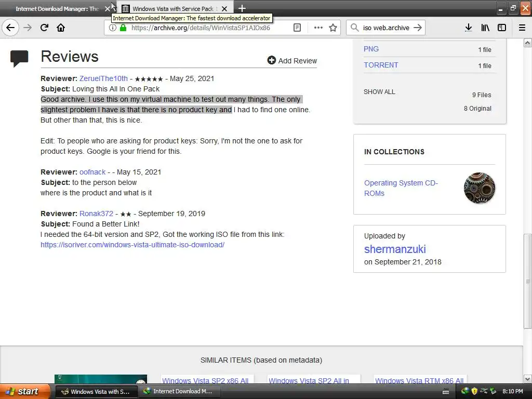
Task: Click SHOW ALL files
Action: click(x=379, y=91)
